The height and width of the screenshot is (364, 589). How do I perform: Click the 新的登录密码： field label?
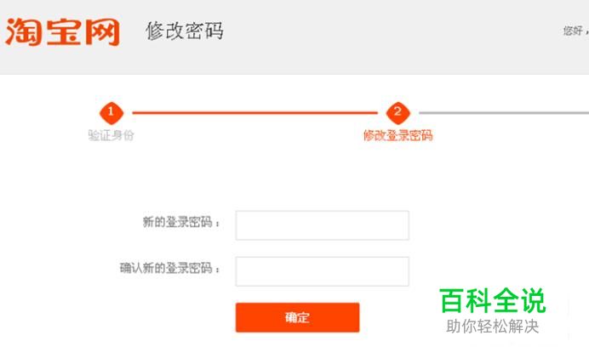coord(181,223)
